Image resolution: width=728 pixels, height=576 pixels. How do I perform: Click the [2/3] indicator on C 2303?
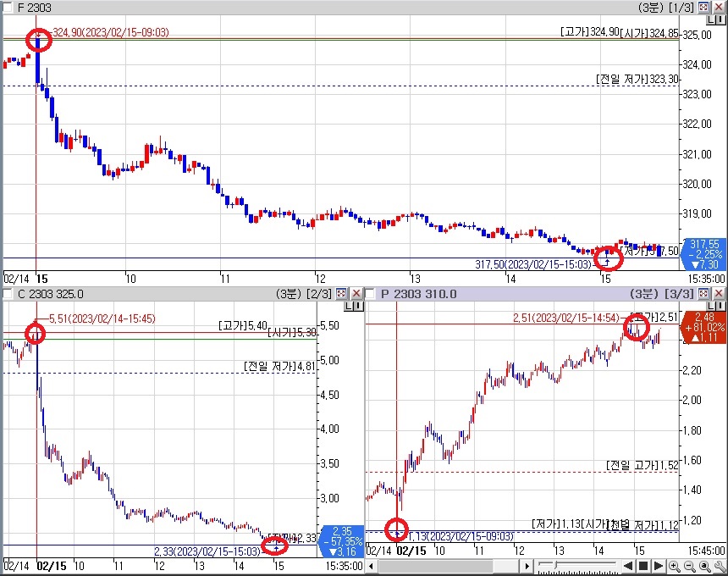tap(319, 294)
